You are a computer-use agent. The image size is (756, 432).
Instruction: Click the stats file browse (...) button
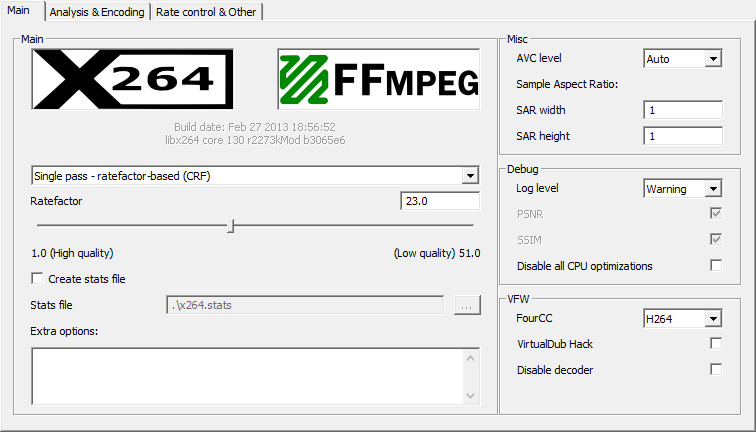467,305
